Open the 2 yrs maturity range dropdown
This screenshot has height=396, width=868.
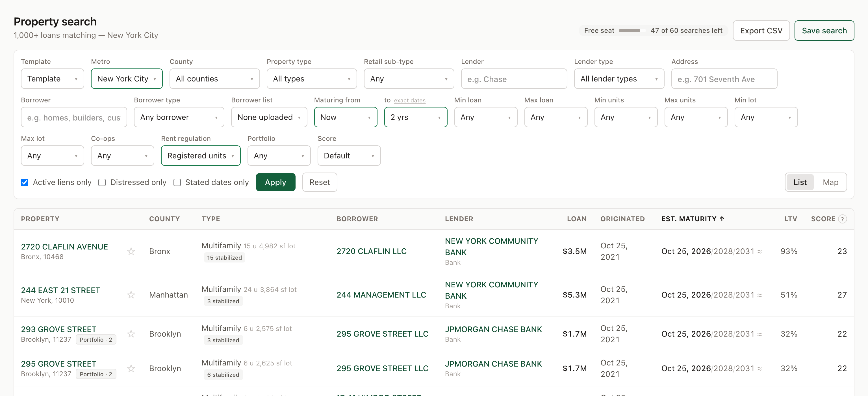(415, 117)
